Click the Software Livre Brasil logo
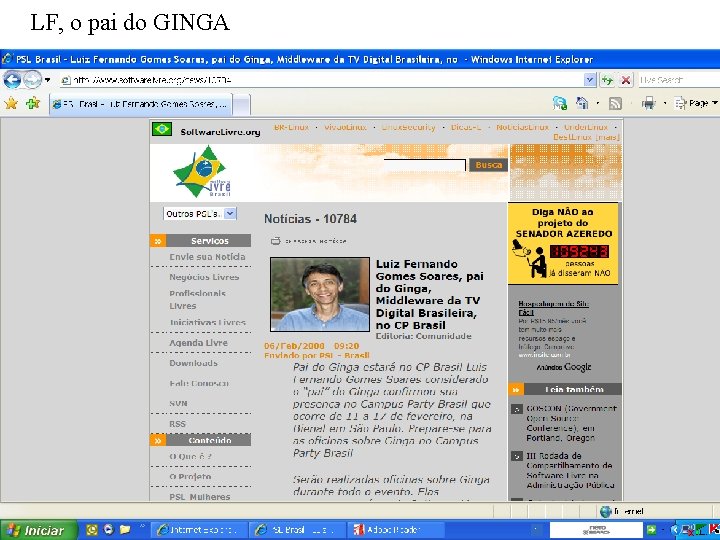 (x=202, y=172)
